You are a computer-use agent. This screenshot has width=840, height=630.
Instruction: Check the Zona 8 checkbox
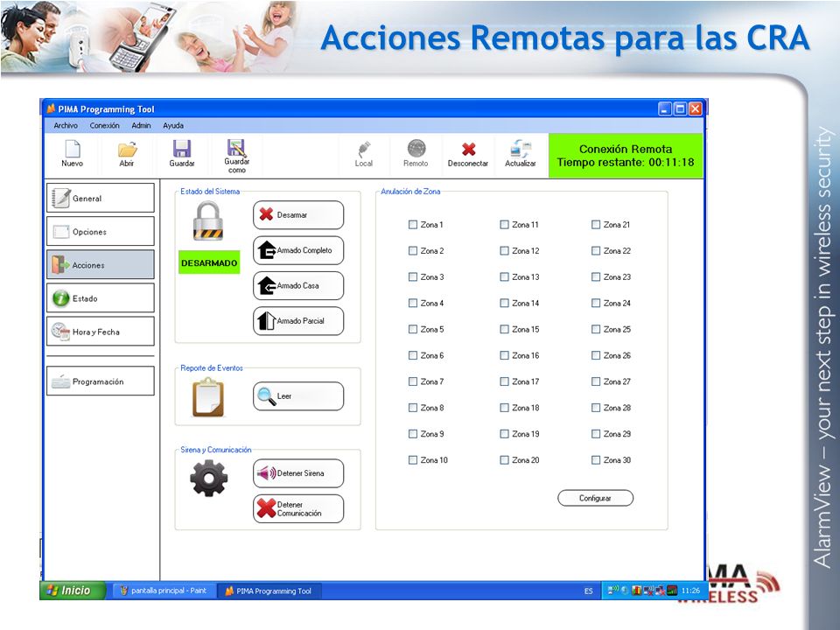click(x=412, y=408)
